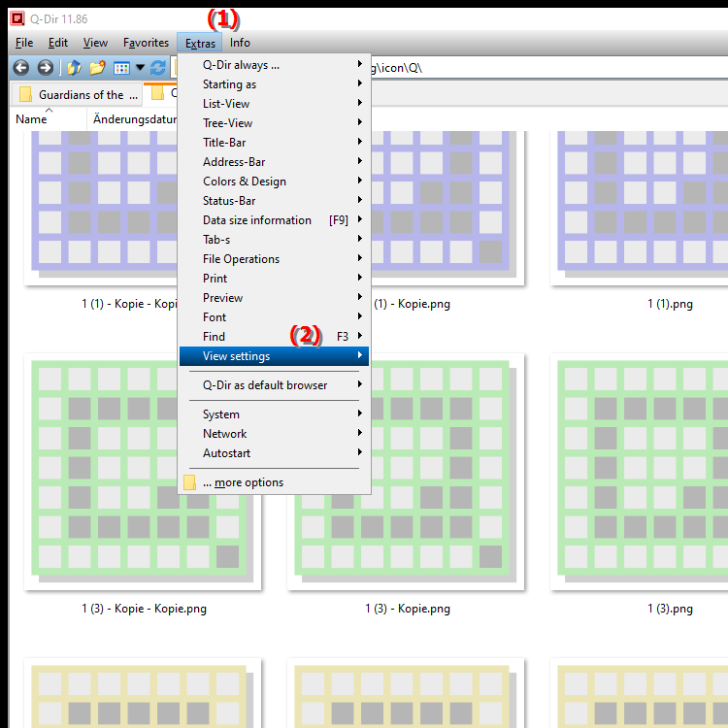Open Q-Dir as default browser submenu
Viewport: 728px width, 728px height.
click(274, 385)
